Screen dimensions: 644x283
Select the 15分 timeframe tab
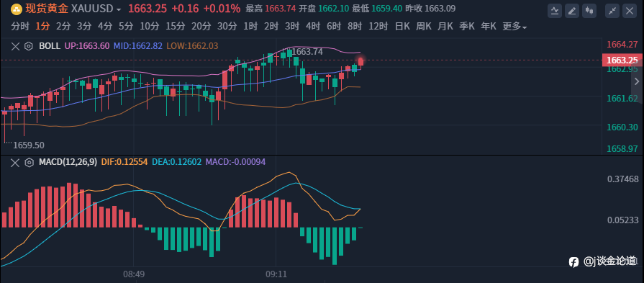click(x=175, y=27)
